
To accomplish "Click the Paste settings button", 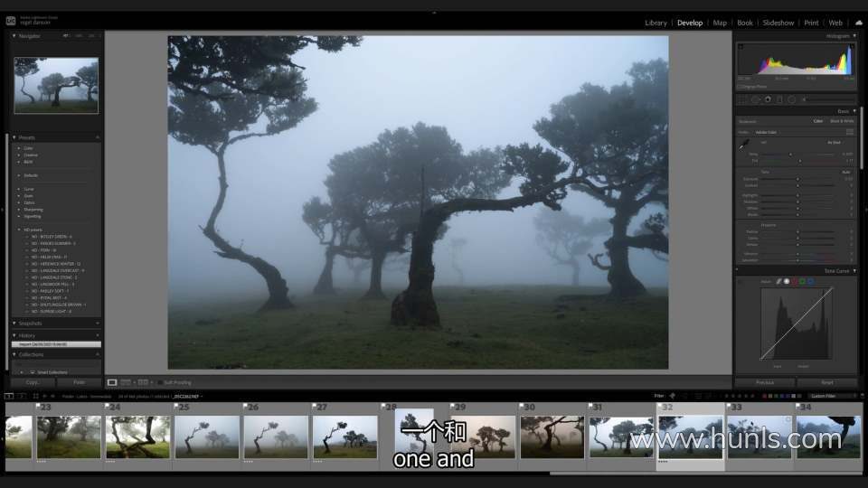I will (x=80, y=382).
